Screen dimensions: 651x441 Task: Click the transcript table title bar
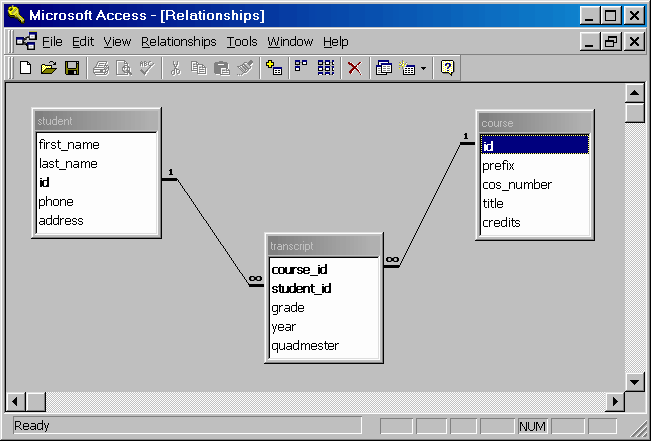click(x=323, y=246)
